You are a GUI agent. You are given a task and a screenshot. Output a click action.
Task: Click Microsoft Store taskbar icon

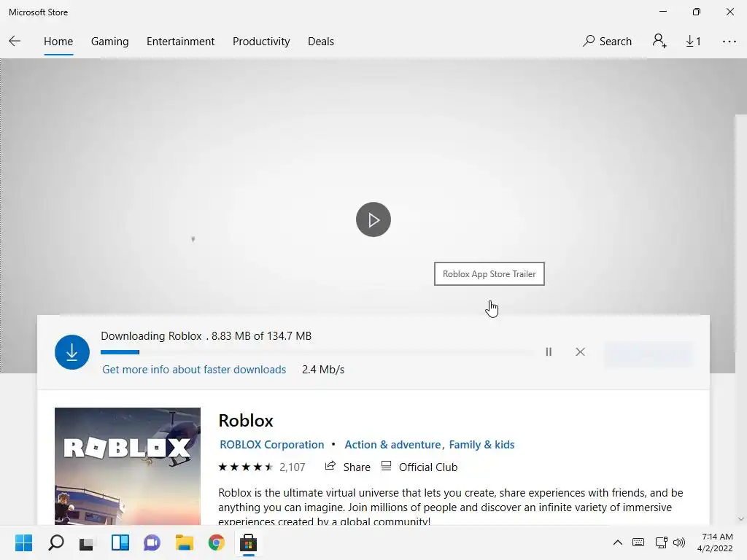click(248, 542)
